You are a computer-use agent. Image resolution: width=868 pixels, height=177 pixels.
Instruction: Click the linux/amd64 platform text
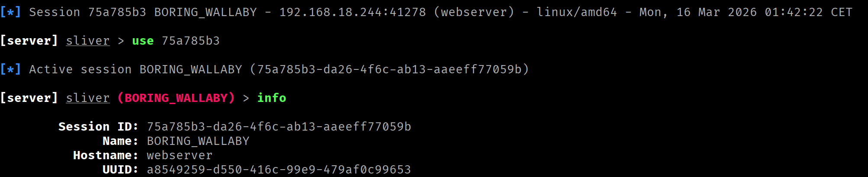tap(576, 12)
